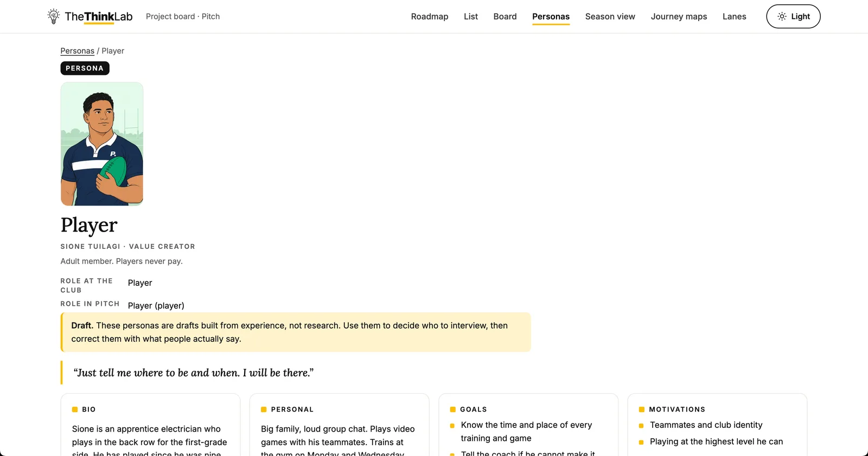Click the PERSONA badge
Image resolution: width=868 pixels, height=456 pixels.
(x=85, y=68)
